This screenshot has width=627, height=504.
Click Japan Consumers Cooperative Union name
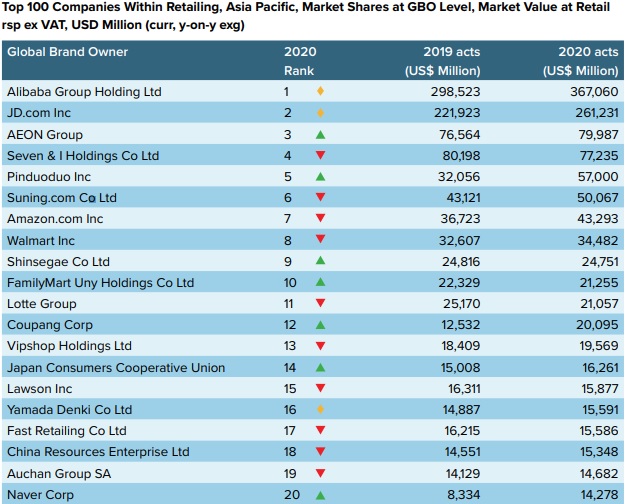[x=116, y=367]
